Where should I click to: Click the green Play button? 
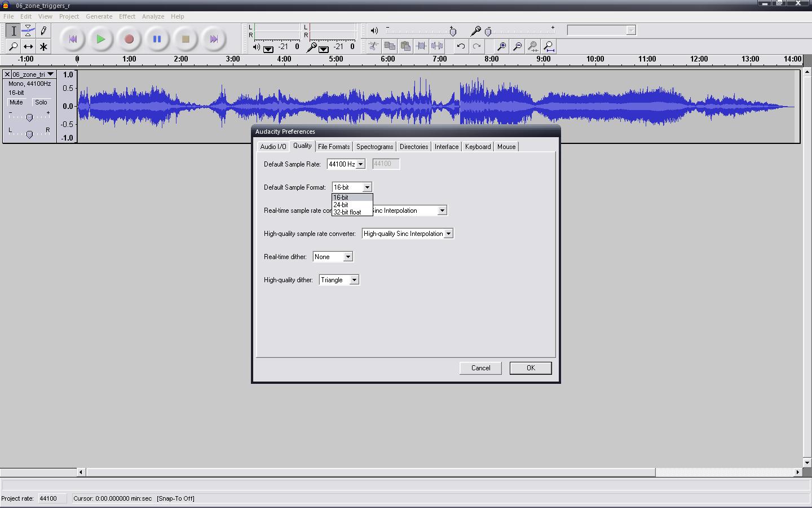pos(101,39)
